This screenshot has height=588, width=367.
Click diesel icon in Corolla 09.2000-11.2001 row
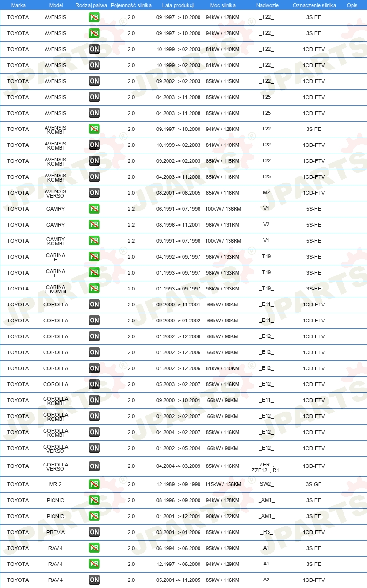[x=94, y=305]
